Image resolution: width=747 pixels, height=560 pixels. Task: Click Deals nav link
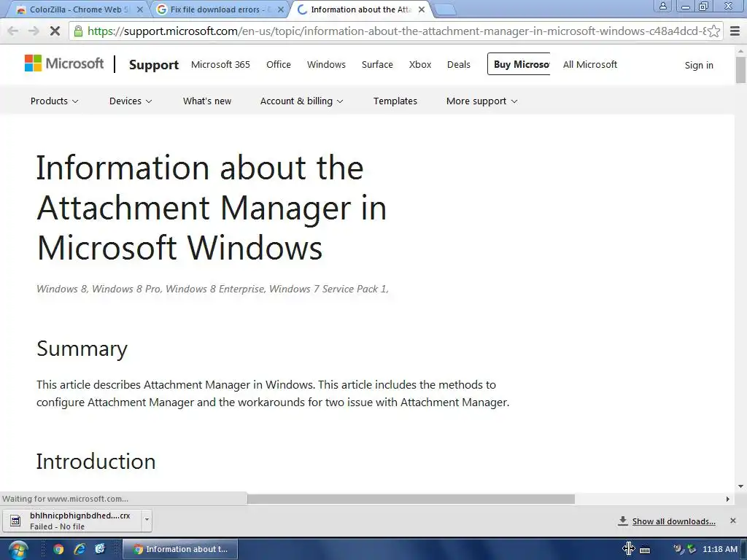[458, 64]
